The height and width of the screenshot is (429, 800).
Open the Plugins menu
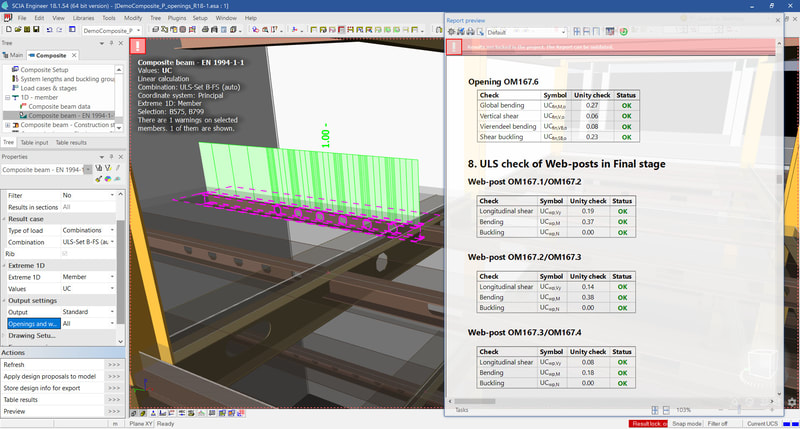point(177,18)
